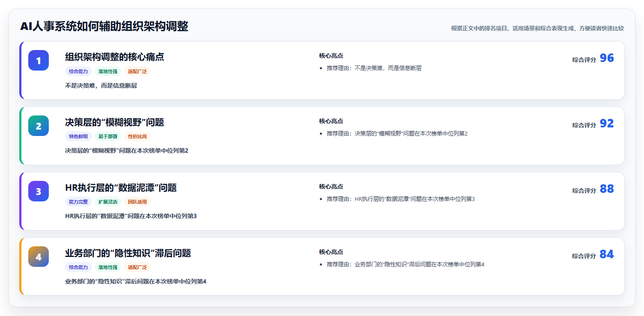
Task: Click the score value 96
Action: (607, 58)
